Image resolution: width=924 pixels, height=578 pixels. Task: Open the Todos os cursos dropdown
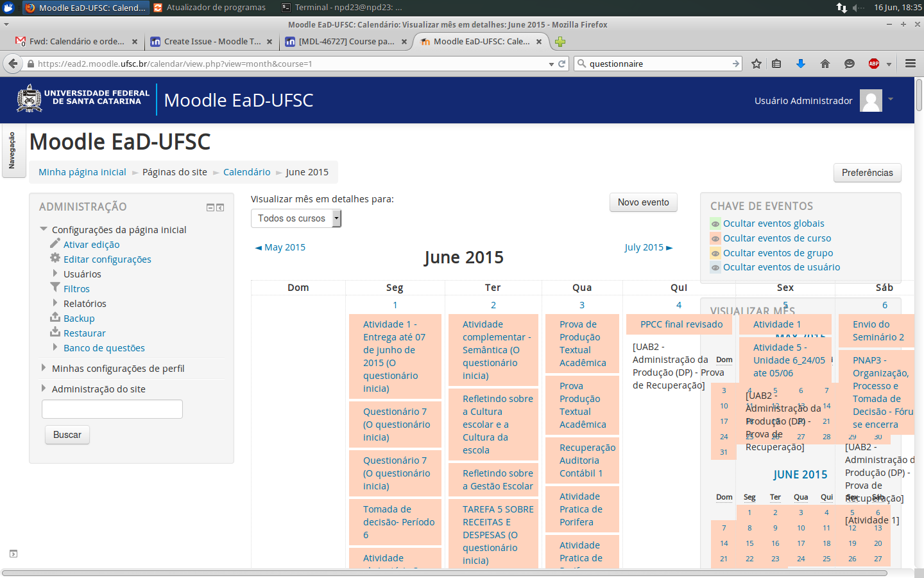click(x=296, y=218)
